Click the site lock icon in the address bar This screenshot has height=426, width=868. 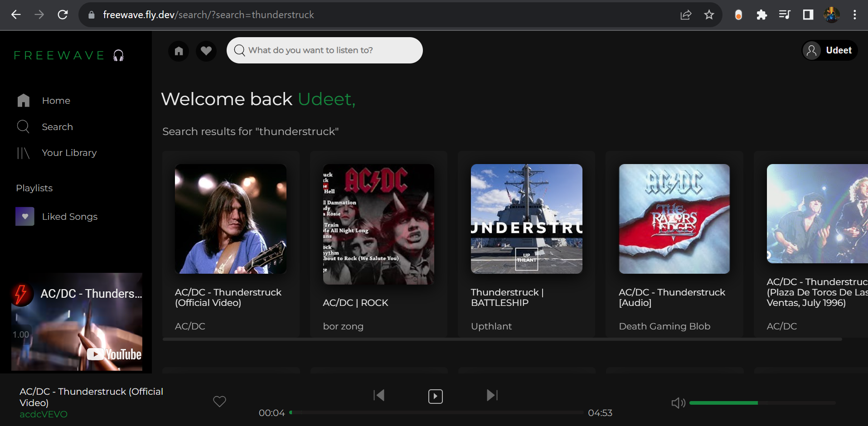tap(92, 15)
